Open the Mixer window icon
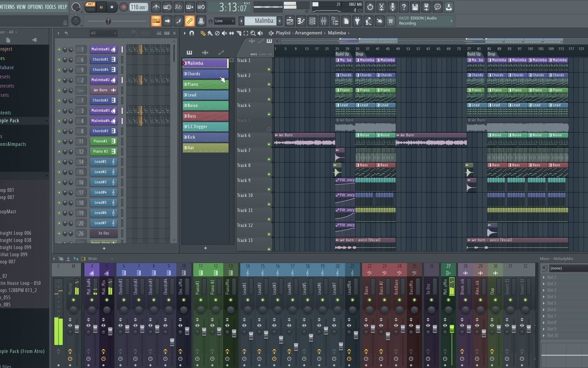The image size is (588, 368). pyautogui.click(x=324, y=21)
